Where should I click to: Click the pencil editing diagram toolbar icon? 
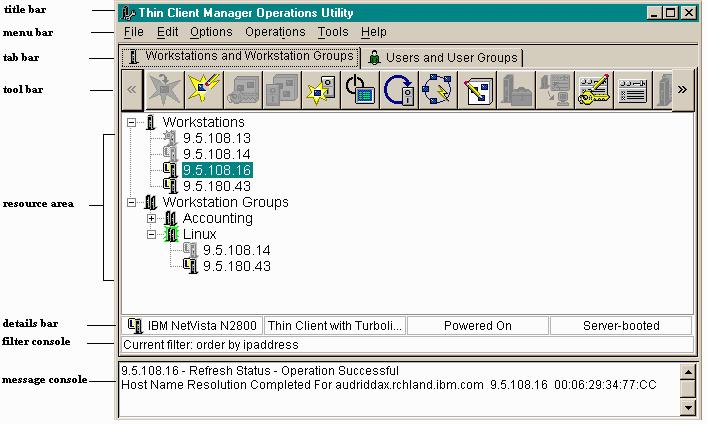pyautogui.click(x=476, y=89)
